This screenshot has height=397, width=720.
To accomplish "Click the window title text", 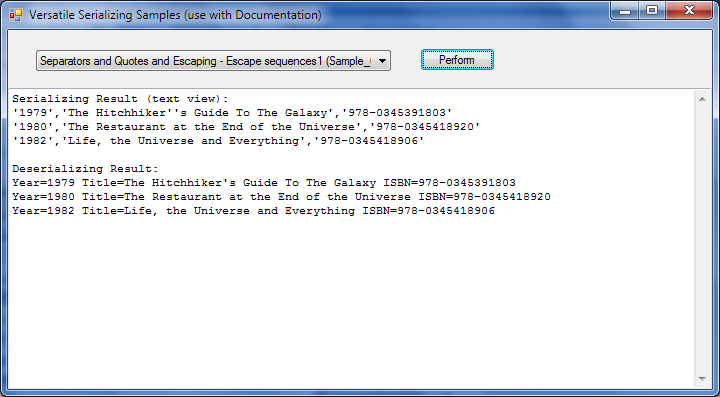I will pyautogui.click(x=175, y=15).
